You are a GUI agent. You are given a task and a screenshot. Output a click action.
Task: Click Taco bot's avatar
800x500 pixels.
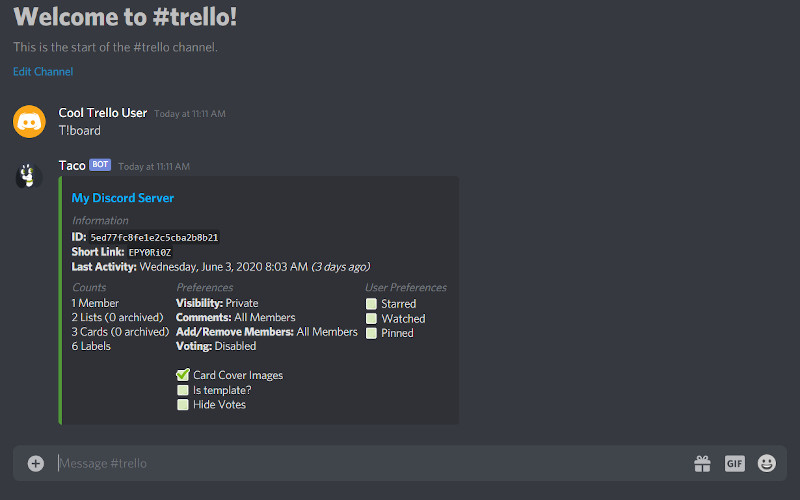pyautogui.click(x=29, y=176)
